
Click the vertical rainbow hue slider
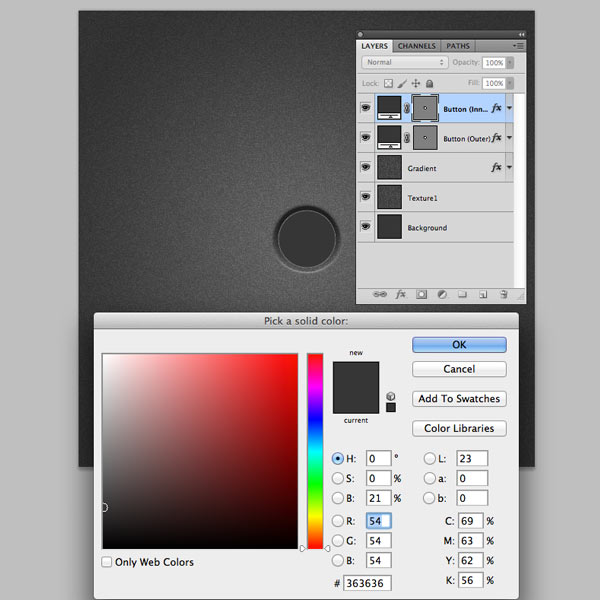pos(315,451)
